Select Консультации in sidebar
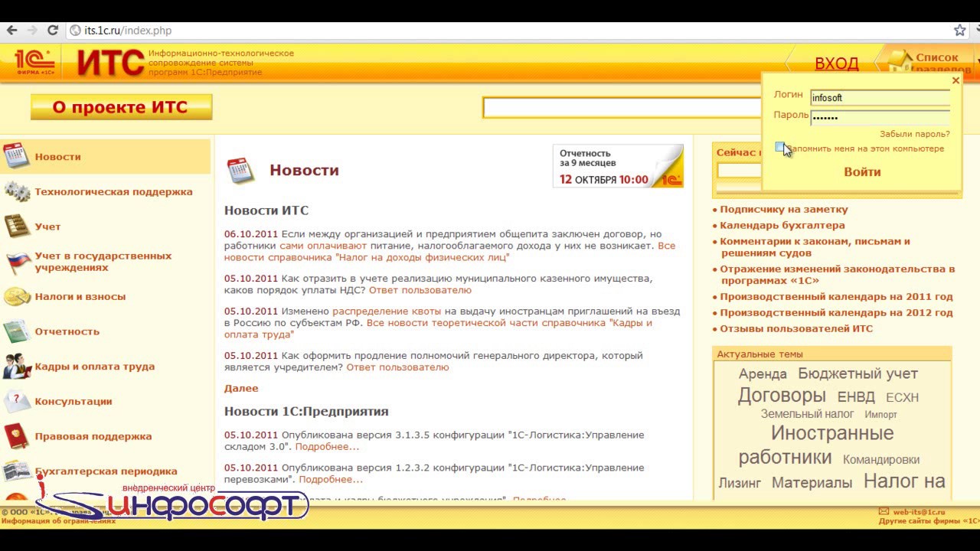Screen dimensions: 980x551 (x=73, y=401)
